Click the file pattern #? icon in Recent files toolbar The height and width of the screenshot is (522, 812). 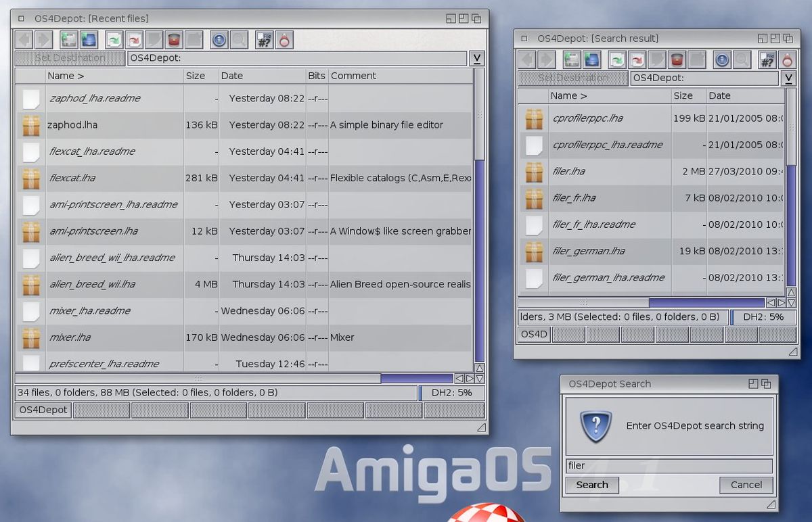263,40
